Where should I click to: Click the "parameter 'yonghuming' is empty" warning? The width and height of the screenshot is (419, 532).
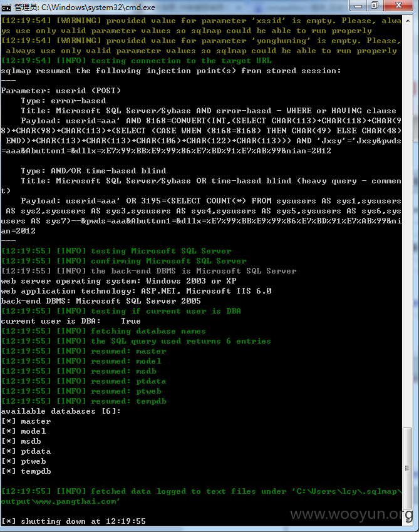(x=201, y=46)
